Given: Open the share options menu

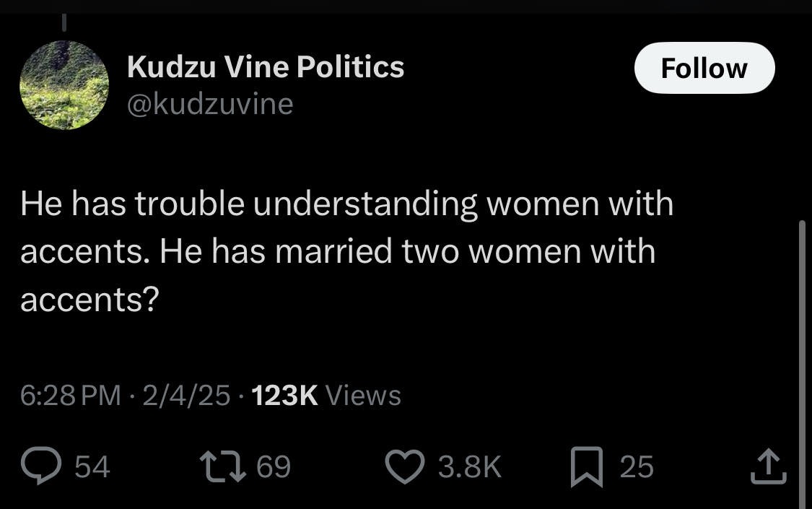Looking at the screenshot, I should click(767, 466).
